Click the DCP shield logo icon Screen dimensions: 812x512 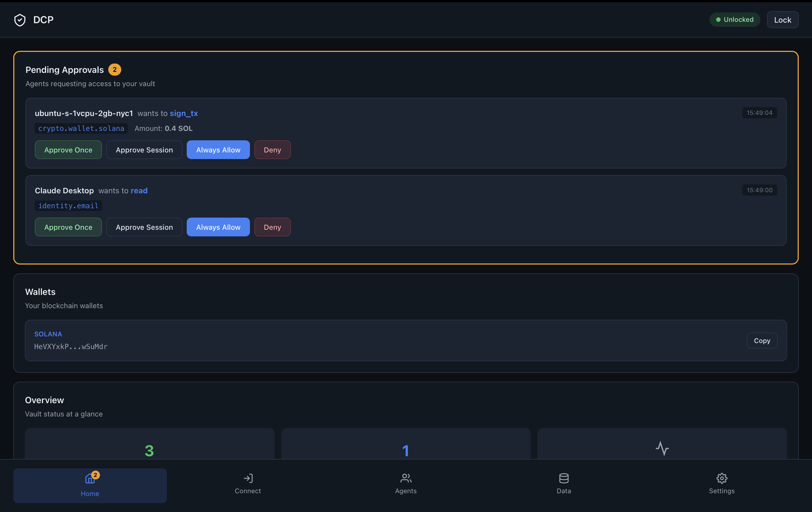pyautogui.click(x=20, y=20)
